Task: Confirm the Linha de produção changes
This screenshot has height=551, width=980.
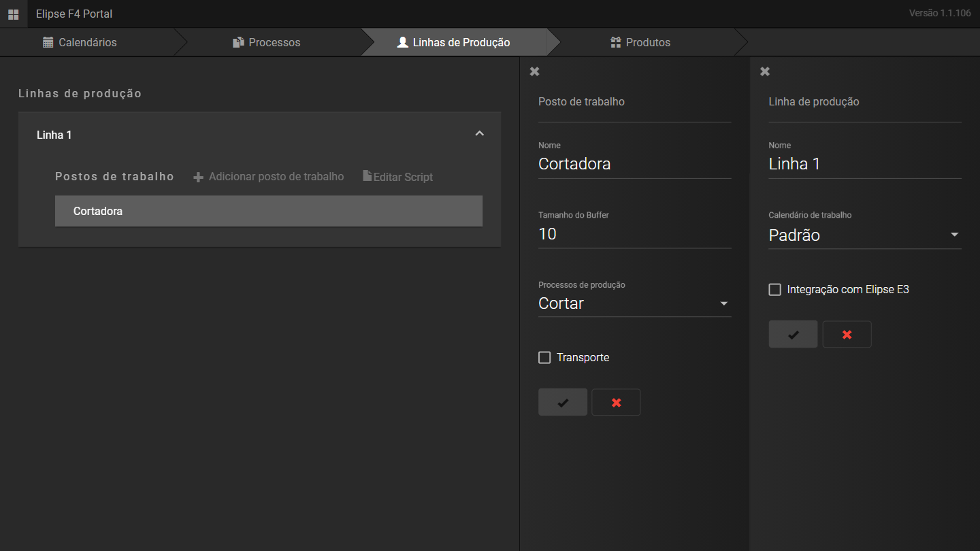Action: 793,335
